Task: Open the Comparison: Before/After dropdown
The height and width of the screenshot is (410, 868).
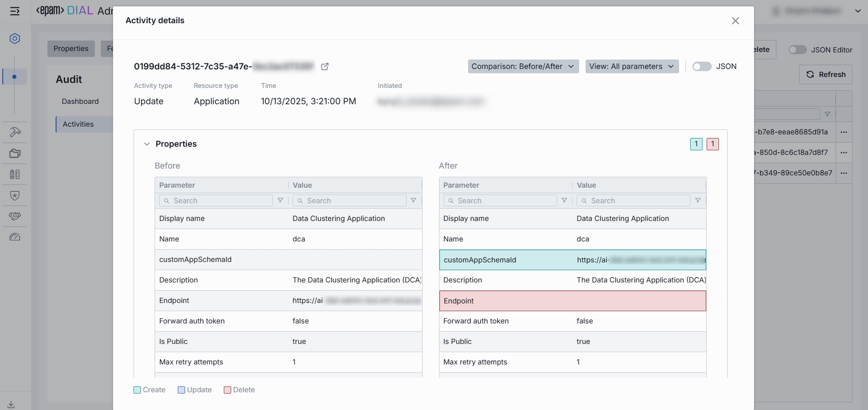Action: point(523,67)
